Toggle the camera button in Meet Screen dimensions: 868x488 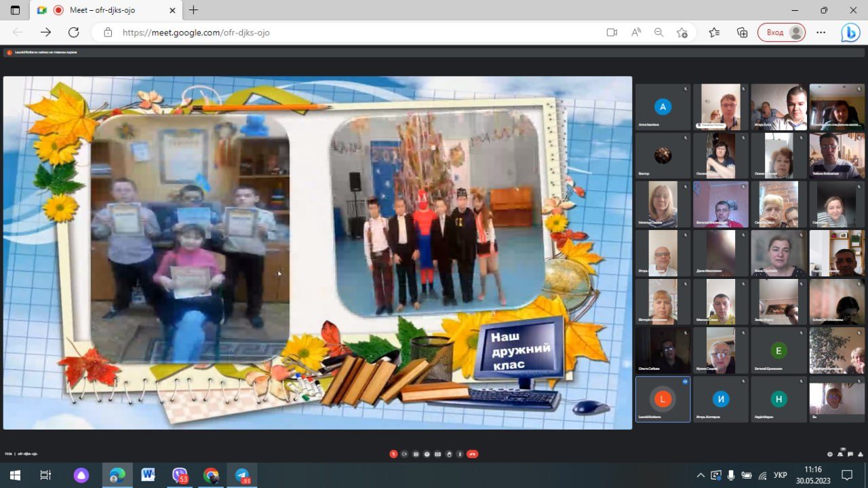pyautogui.click(x=404, y=454)
